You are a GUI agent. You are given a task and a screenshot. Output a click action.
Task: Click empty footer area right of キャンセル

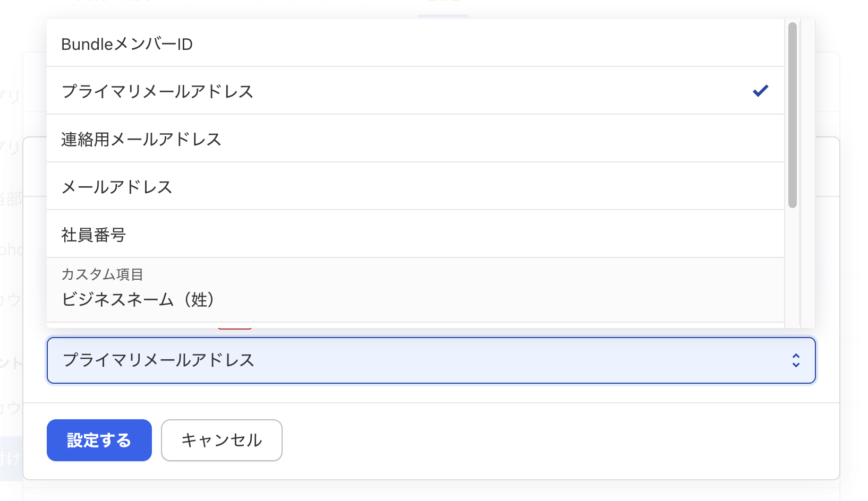point(531,440)
